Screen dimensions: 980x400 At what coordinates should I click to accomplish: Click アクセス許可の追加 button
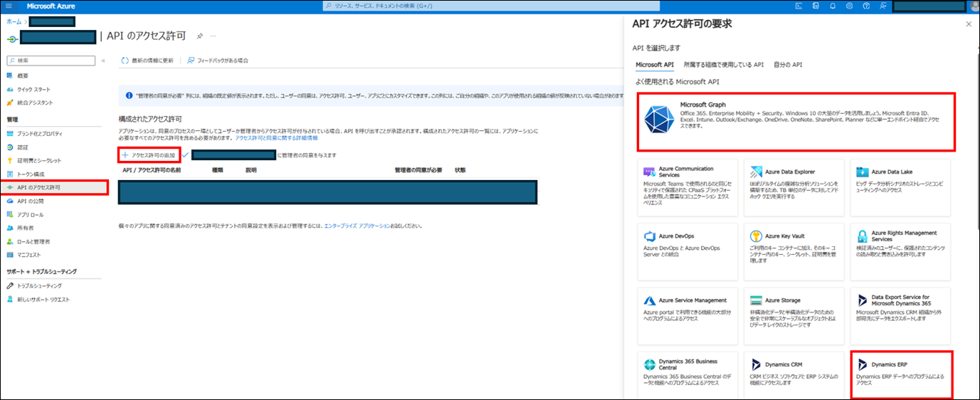coord(148,154)
